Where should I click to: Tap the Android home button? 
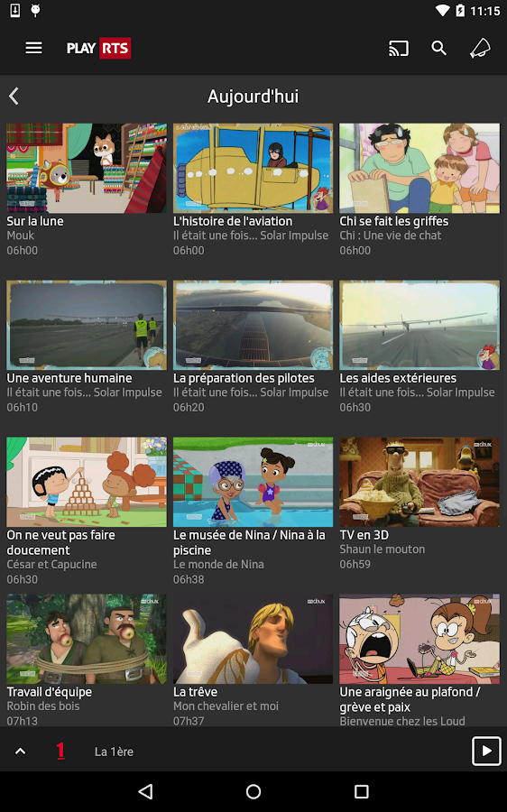[x=253, y=791]
